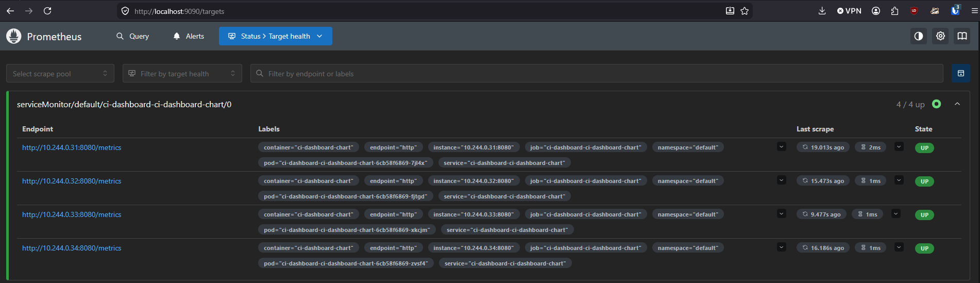Open the Select scrape pool dropdown
The height and width of the screenshot is (283, 980).
[x=60, y=74]
